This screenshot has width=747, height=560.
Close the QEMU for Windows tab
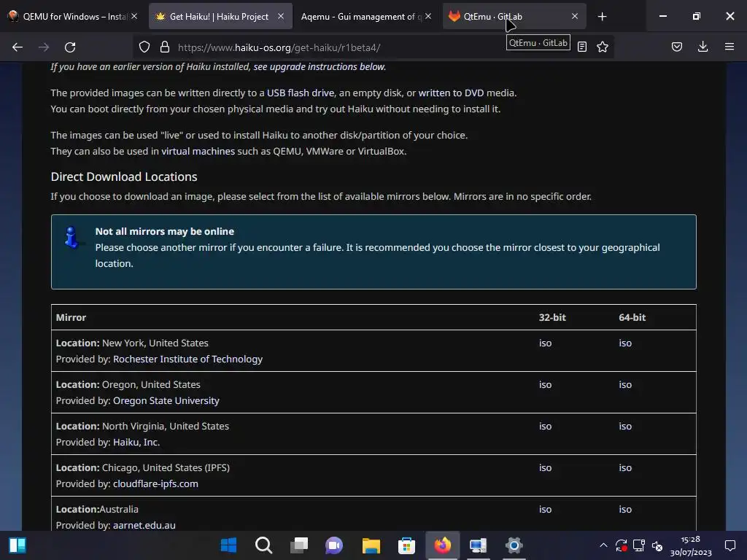pos(134,16)
